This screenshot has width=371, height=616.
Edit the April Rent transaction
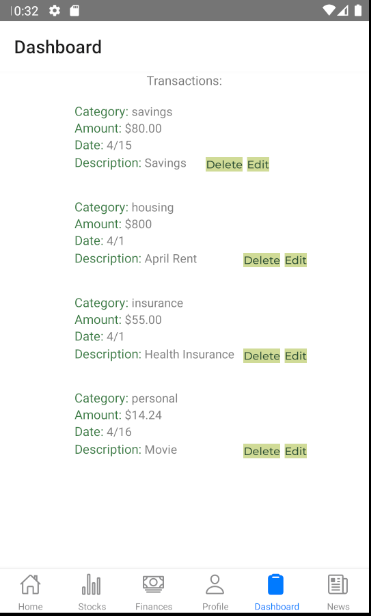296,260
